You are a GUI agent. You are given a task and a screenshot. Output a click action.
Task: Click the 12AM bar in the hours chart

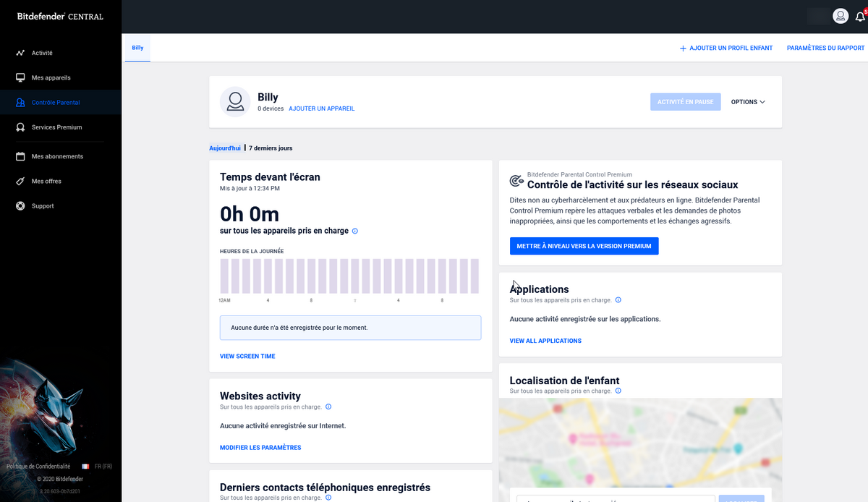pyautogui.click(x=225, y=276)
